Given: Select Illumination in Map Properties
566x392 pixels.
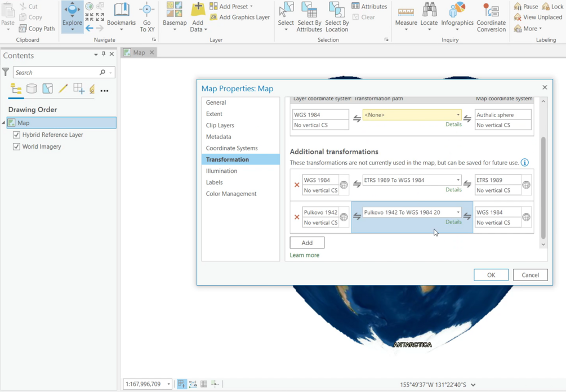Looking at the screenshot, I should (x=221, y=171).
